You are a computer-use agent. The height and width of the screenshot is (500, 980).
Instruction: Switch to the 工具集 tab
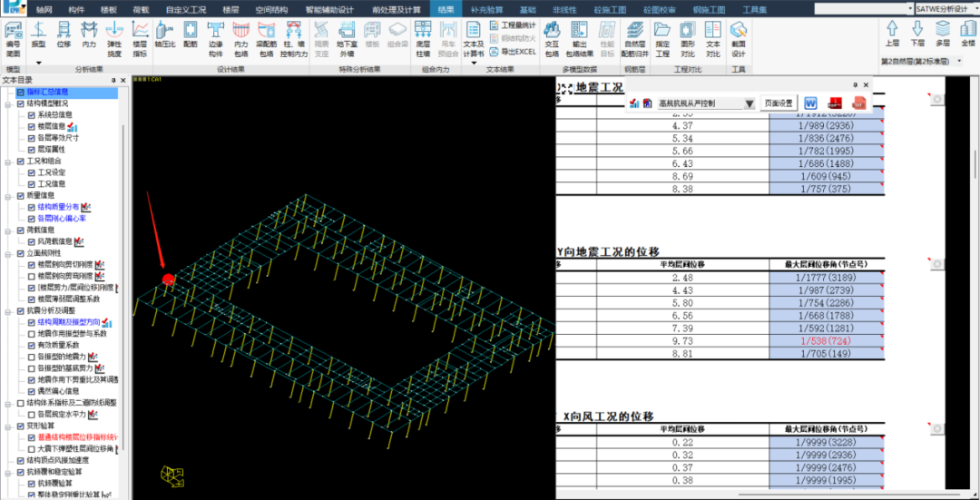click(x=754, y=10)
